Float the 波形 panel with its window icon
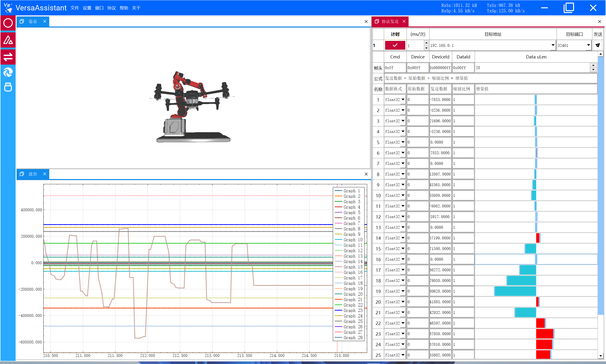The height and width of the screenshot is (364, 606). point(22,174)
